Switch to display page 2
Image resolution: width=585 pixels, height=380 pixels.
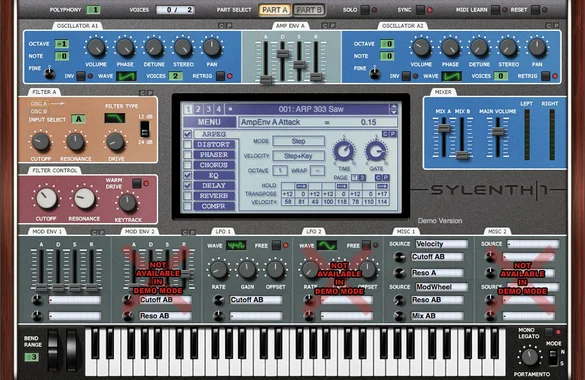(x=198, y=109)
